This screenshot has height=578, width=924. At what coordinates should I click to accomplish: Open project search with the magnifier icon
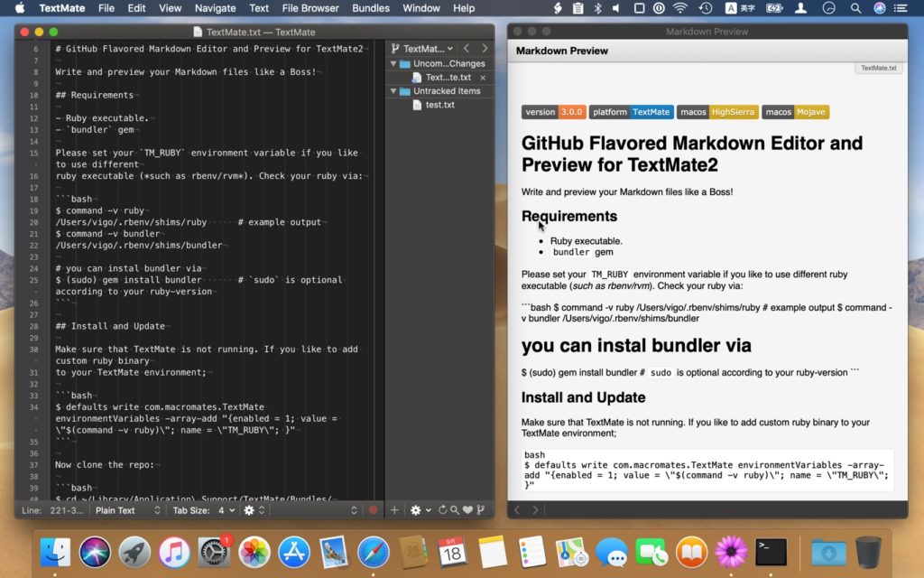[455, 510]
